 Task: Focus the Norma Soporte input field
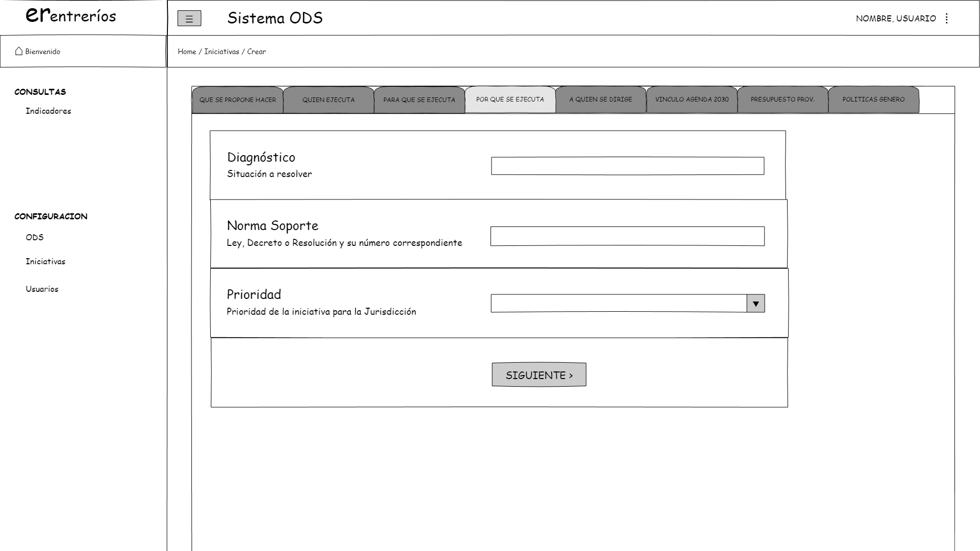click(627, 236)
